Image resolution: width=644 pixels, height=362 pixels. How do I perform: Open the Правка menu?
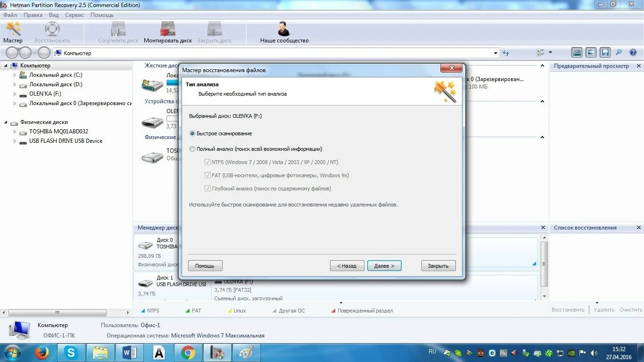click(33, 15)
